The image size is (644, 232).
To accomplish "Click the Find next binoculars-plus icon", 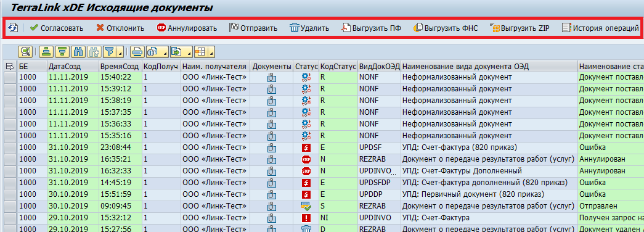I will click(x=94, y=52).
